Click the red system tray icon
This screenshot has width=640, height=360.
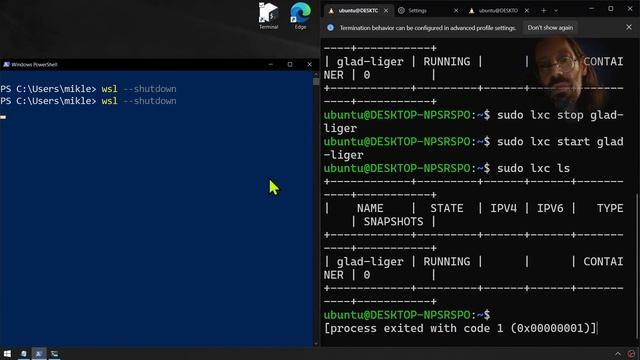point(631,354)
